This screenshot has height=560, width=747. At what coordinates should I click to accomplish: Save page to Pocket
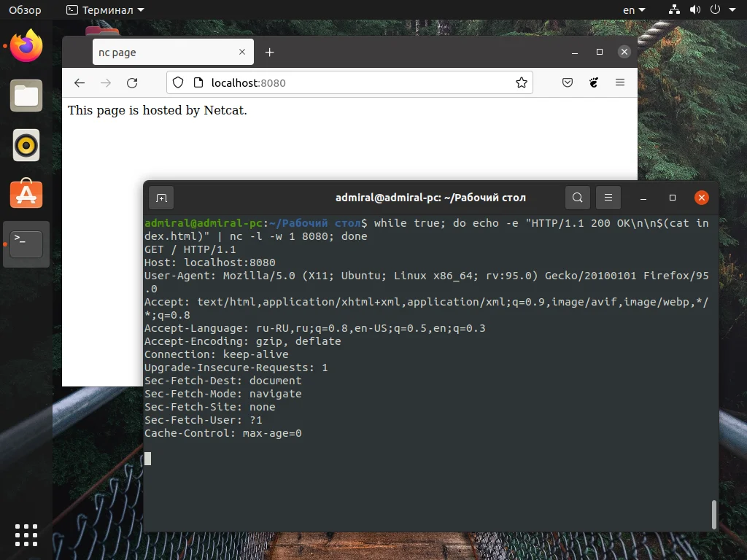pos(568,82)
